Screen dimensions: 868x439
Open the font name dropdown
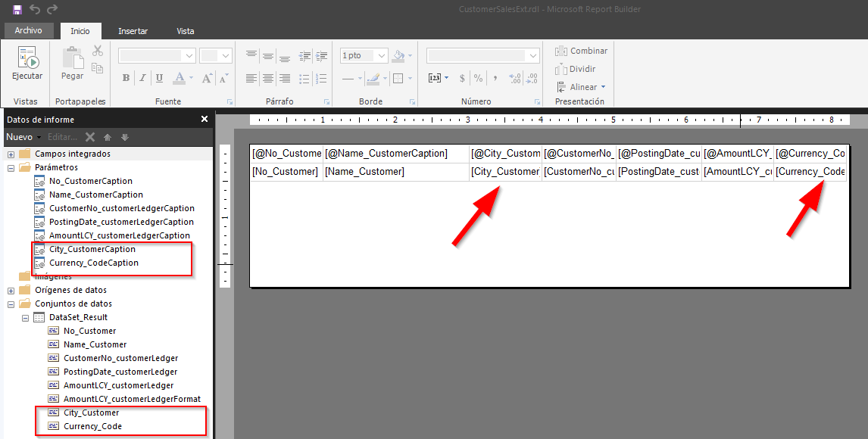pyautogui.click(x=189, y=55)
